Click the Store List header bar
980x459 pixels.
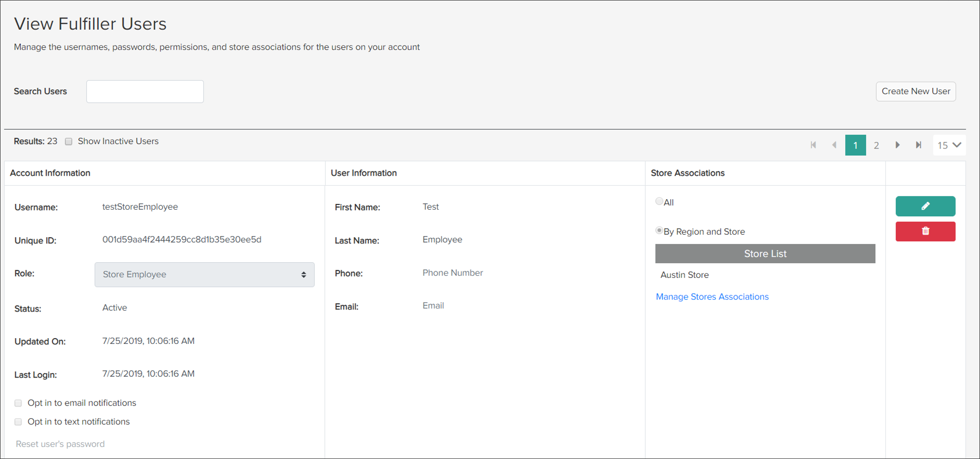click(765, 254)
